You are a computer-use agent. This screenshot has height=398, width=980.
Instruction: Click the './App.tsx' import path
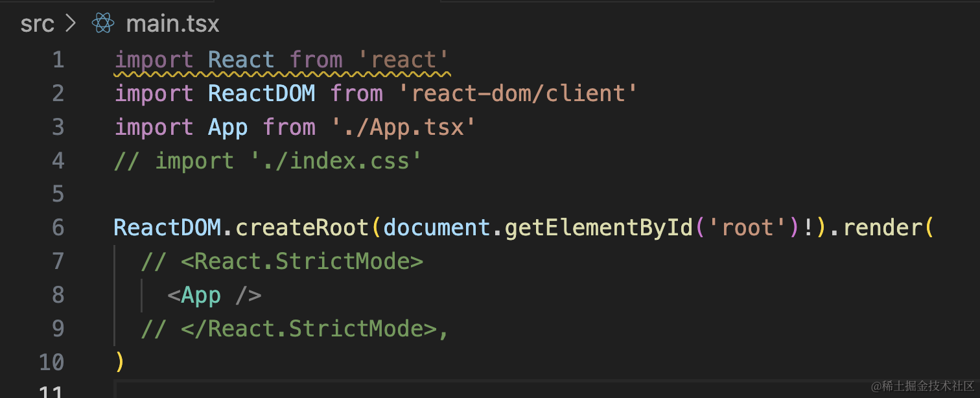[x=403, y=126]
